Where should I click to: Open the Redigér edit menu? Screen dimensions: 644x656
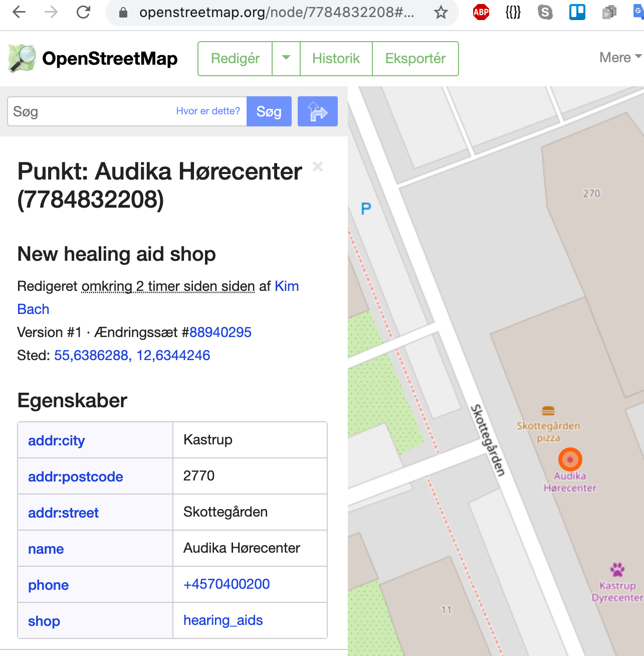235,59
